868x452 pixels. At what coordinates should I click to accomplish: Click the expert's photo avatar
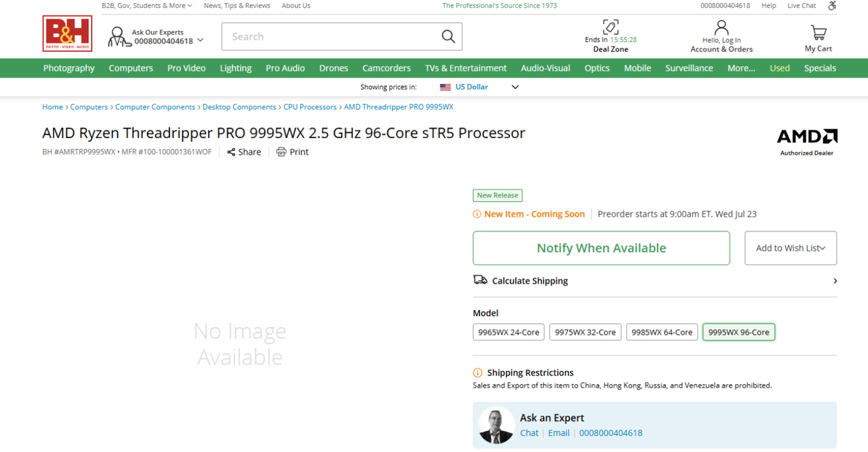497,426
